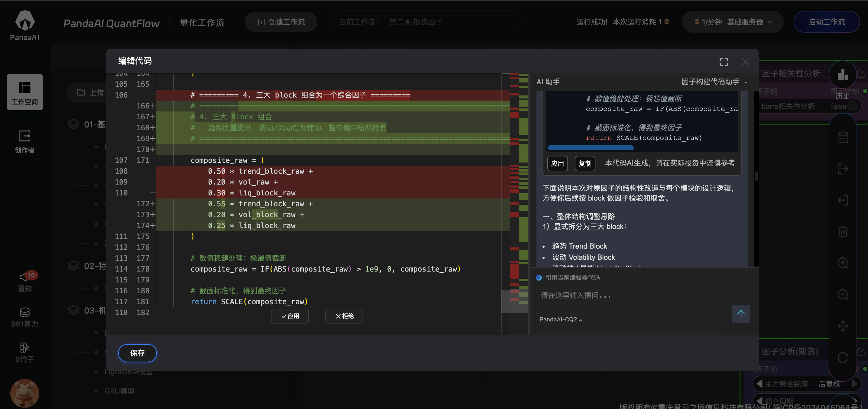868x409 pixels.
Task: Expand code editor to fullscreen
Action: coord(724,62)
